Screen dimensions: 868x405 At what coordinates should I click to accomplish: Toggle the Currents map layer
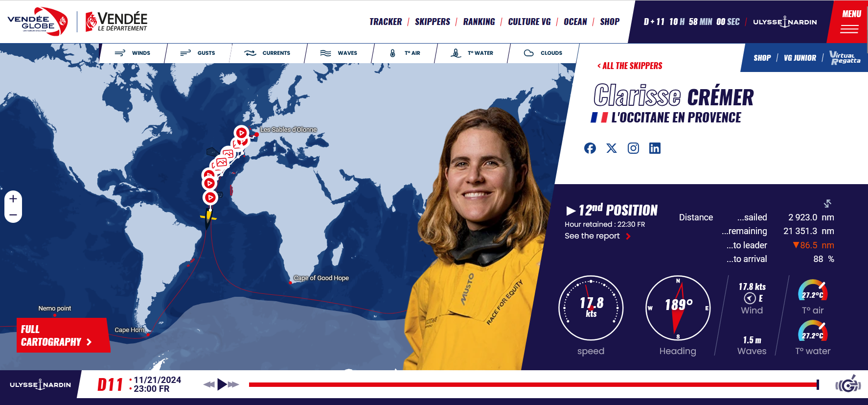click(268, 53)
